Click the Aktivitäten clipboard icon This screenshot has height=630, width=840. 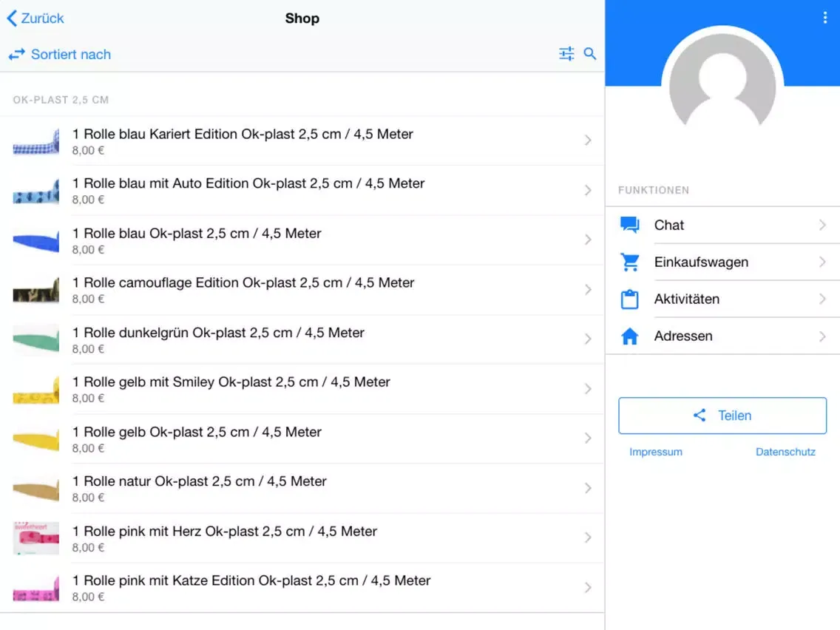pos(630,299)
